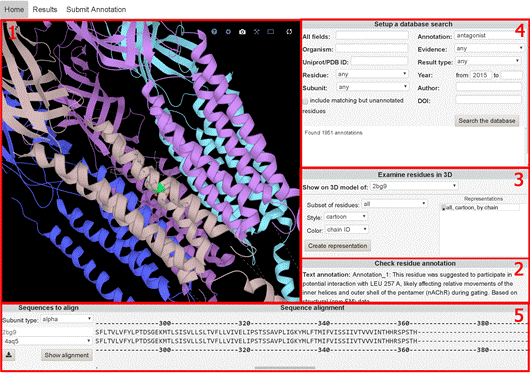The image size is (530, 374).
Task: Click the 'Setup a database search' header
Action: pos(413,24)
